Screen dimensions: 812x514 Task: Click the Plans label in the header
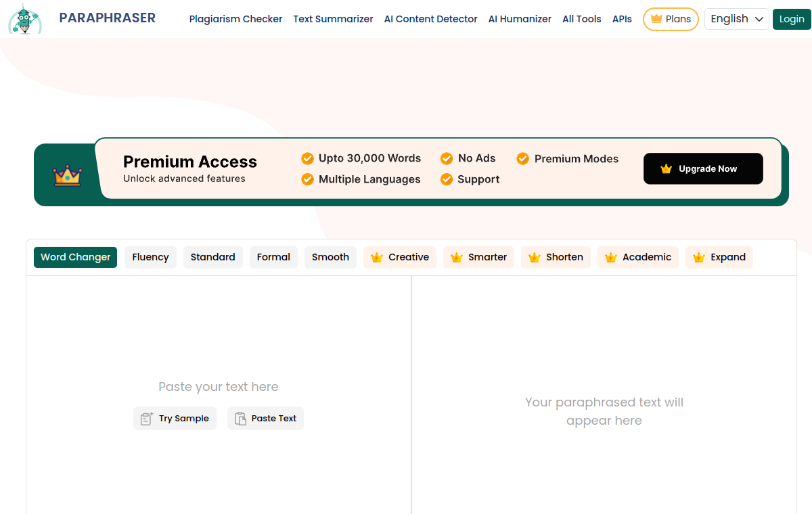tap(678, 19)
